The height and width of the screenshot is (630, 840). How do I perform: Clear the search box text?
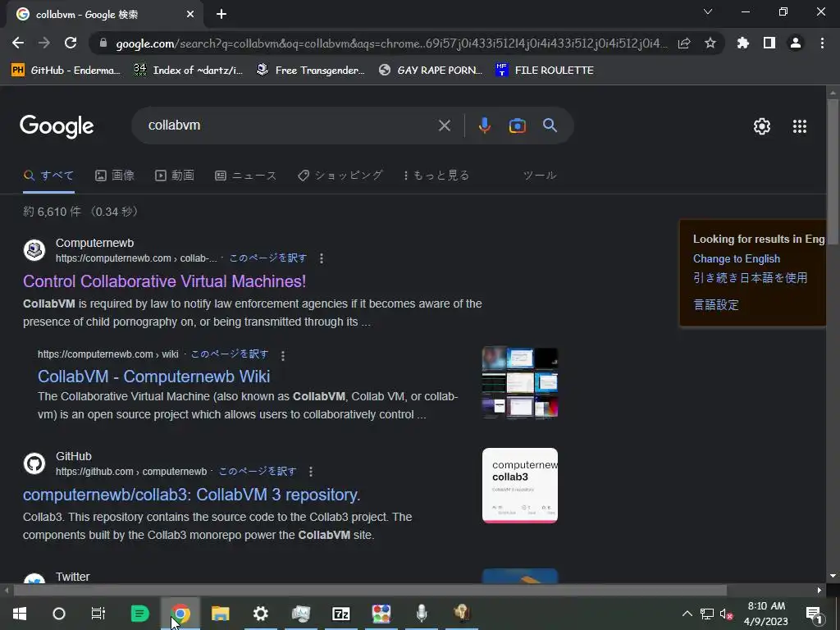444,126
